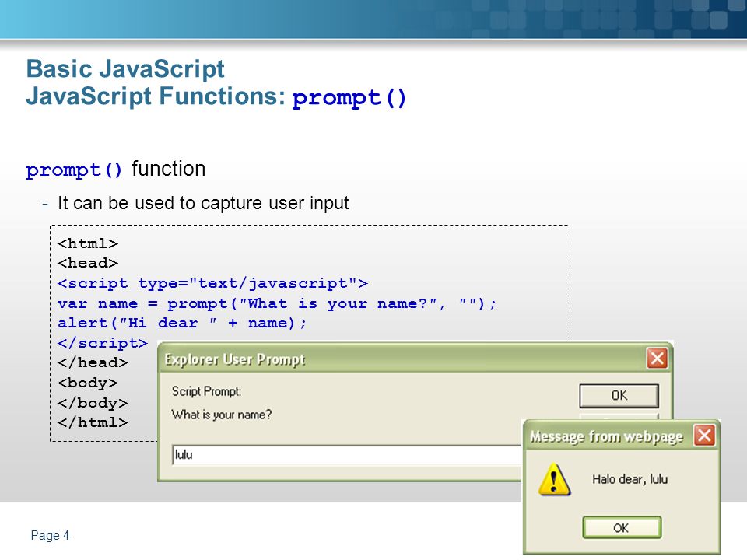The height and width of the screenshot is (560, 747).
Task: Click the 'Halo dear, lulu' message text
Action: [x=630, y=479]
